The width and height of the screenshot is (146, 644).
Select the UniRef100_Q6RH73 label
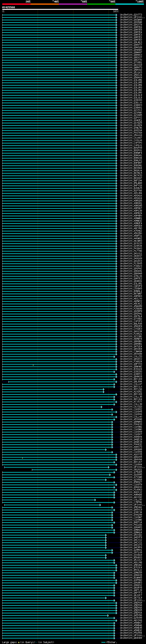[x=131, y=67]
